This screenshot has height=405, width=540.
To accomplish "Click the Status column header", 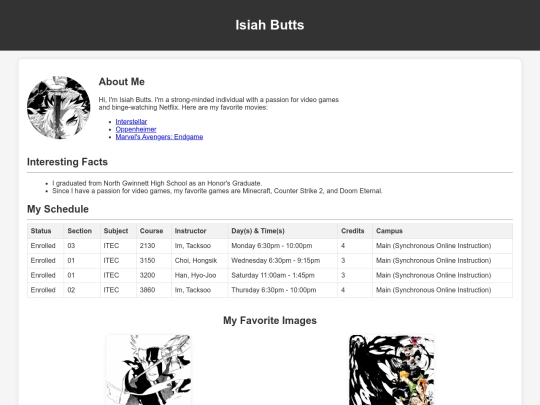I will pos(45,231).
